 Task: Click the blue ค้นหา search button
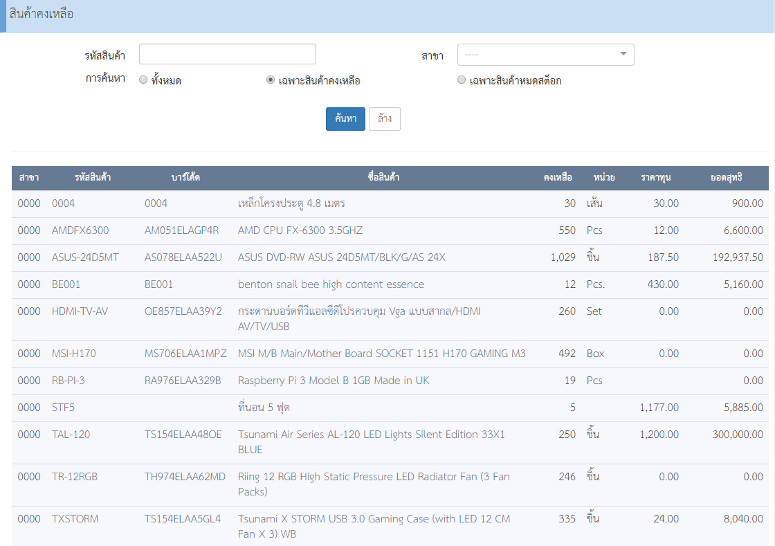pos(345,119)
